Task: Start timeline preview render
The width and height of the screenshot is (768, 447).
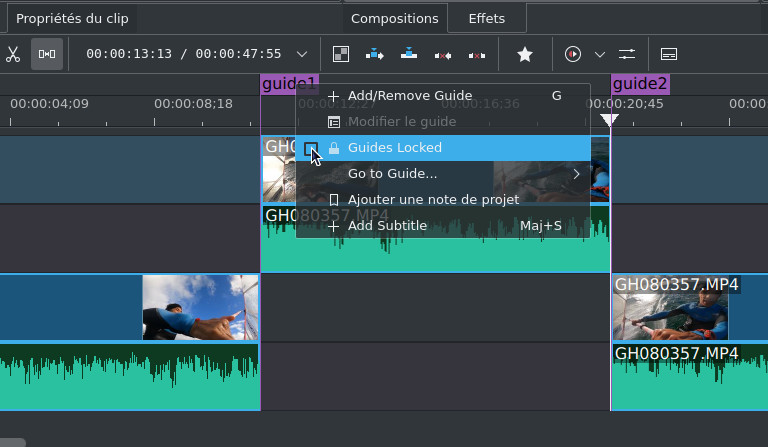Action: point(573,54)
